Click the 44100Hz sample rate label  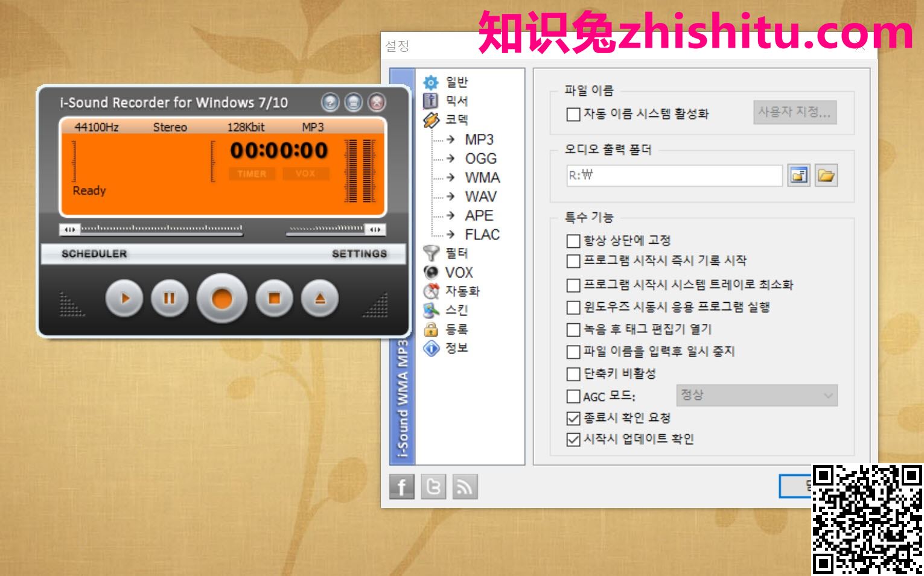[97, 127]
